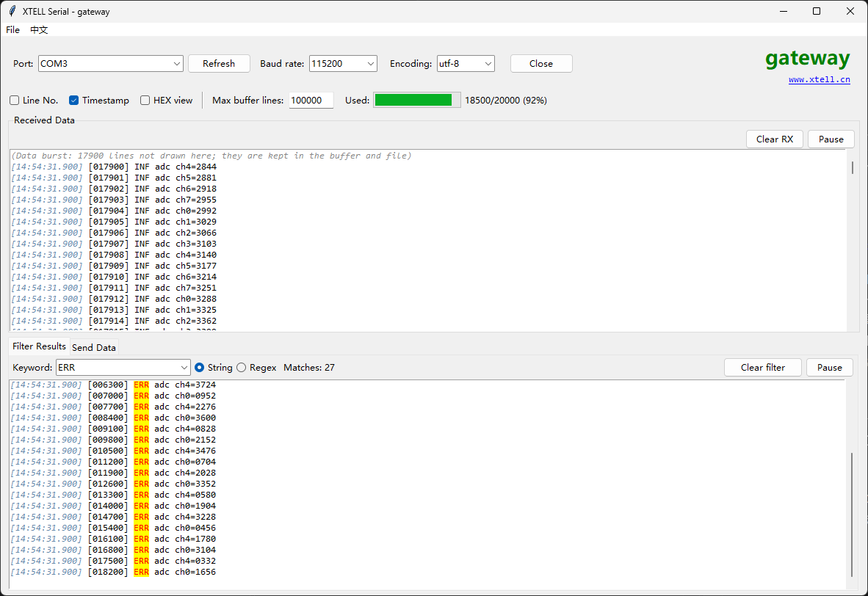Click the Filter Results scrollbar thumb
The height and width of the screenshot is (596, 868).
pyautogui.click(x=853, y=515)
